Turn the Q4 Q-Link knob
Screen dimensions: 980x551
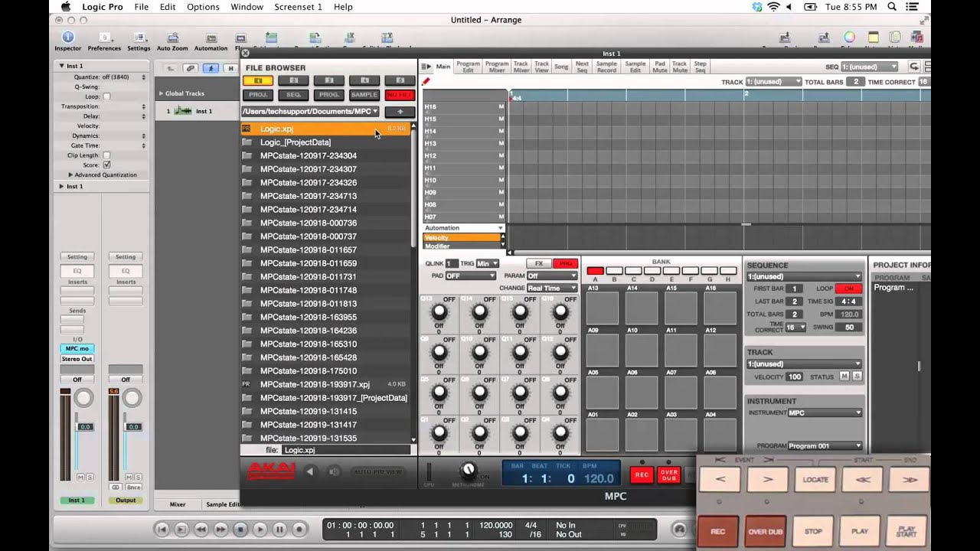pos(560,433)
